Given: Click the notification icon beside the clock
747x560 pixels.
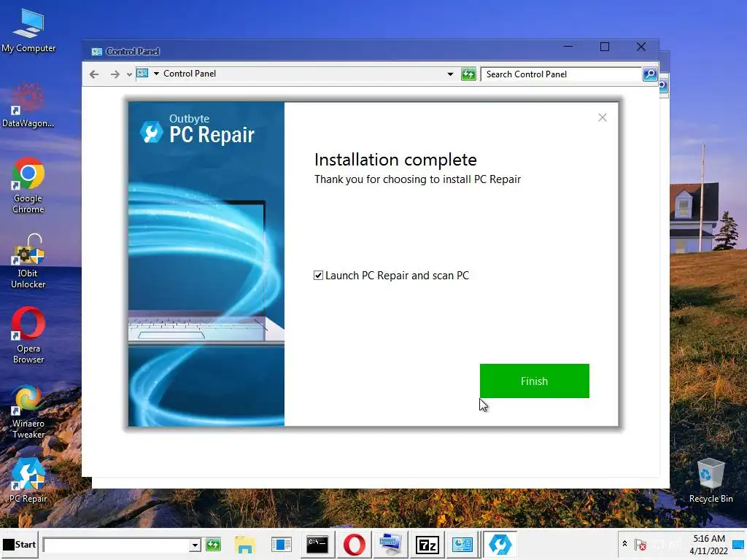Looking at the screenshot, I should coord(738,544).
